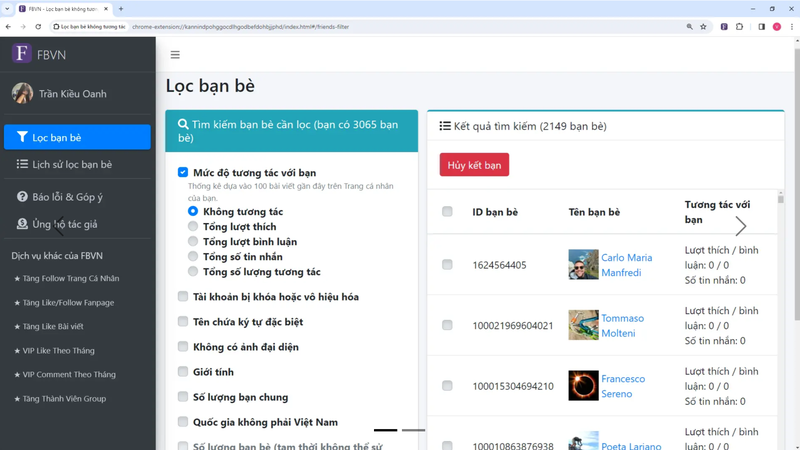Image resolution: width=800 pixels, height=450 pixels.
Task: Click Tên bạn bè column header
Action: point(594,212)
